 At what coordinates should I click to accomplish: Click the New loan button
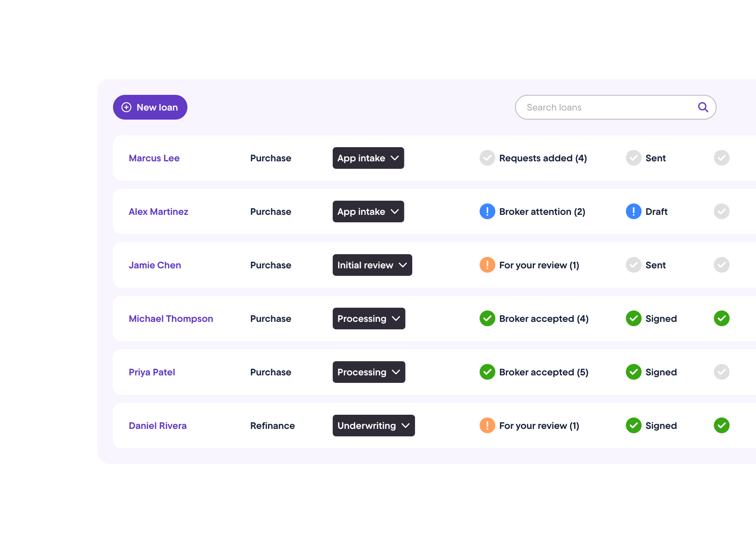click(150, 107)
